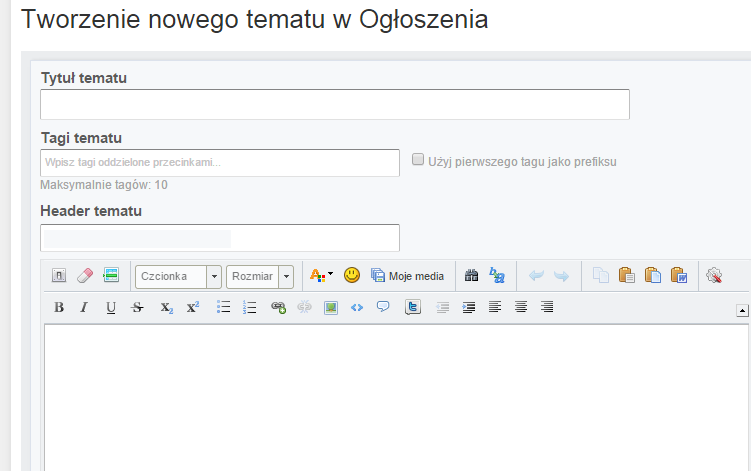Click the Moje media button

(408, 276)
